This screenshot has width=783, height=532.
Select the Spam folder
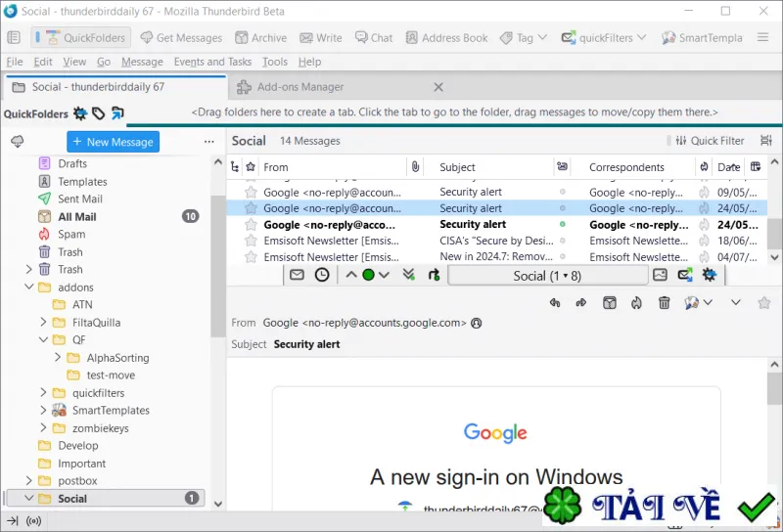71,234
